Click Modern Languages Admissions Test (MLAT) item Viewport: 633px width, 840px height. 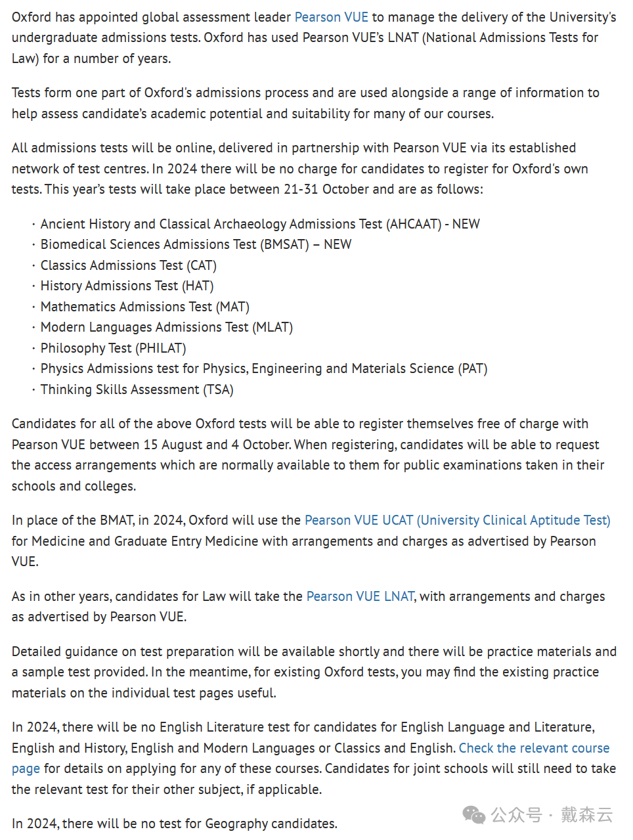click(167, 327)
